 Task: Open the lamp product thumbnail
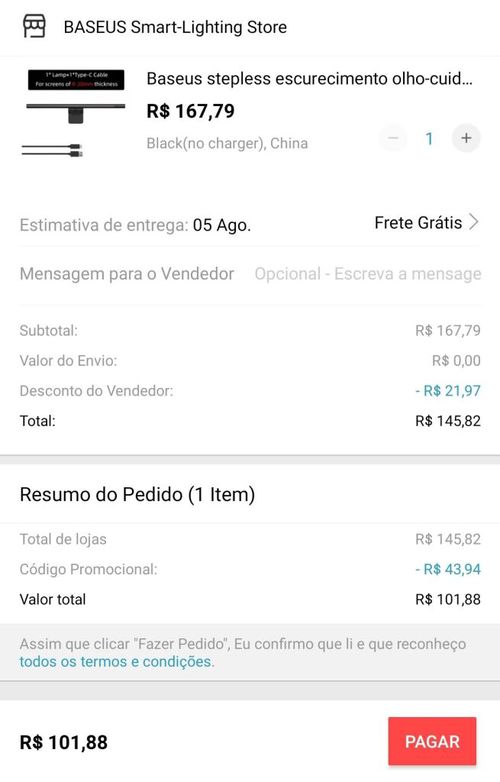tap(76, 114)
